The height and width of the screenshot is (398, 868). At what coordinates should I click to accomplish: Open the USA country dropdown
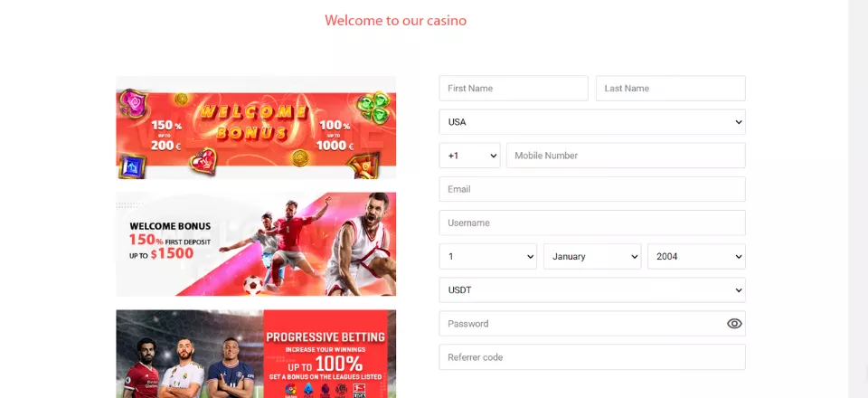[592, 122]
